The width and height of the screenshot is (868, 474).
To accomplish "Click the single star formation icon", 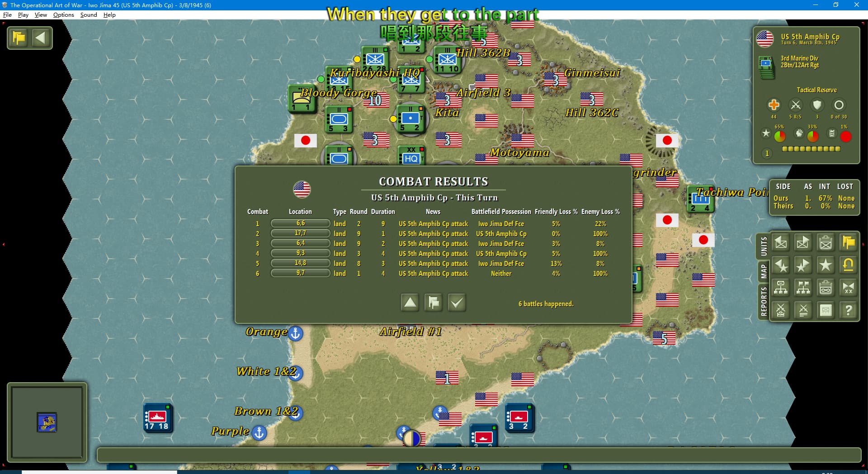I will pyautogui.click(x=826, y=265).
